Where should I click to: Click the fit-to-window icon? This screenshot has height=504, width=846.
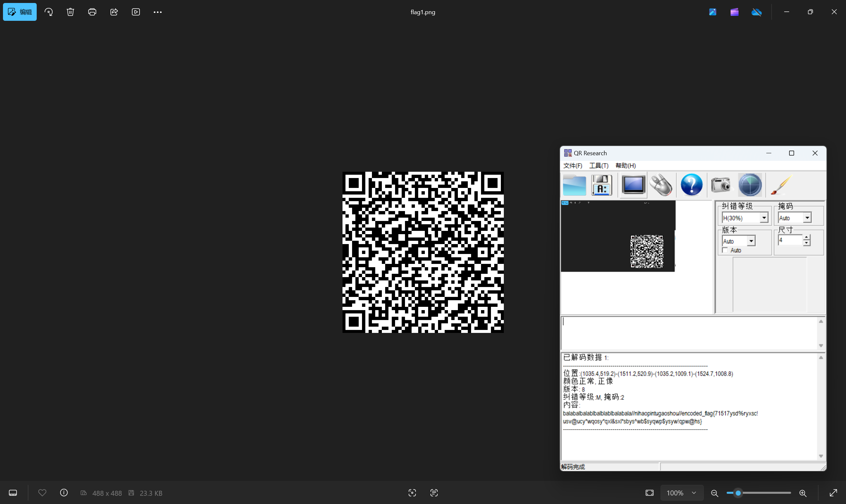point(650,493)
